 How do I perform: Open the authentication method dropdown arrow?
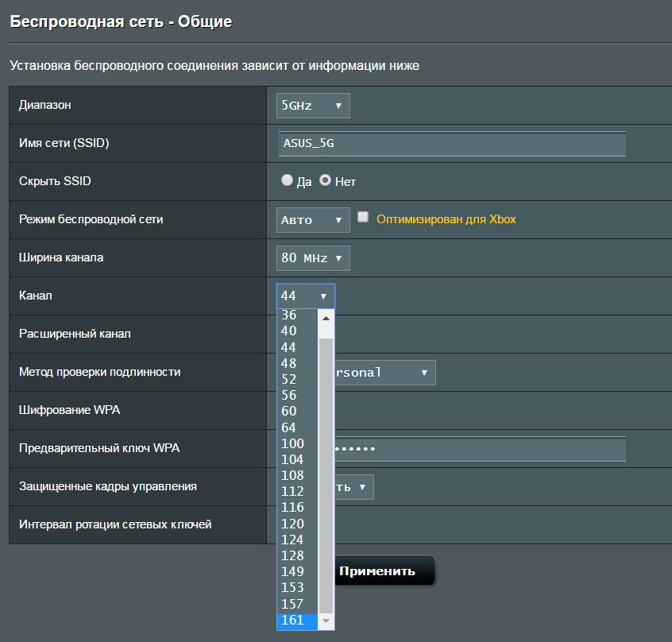(x=424, y=372)
